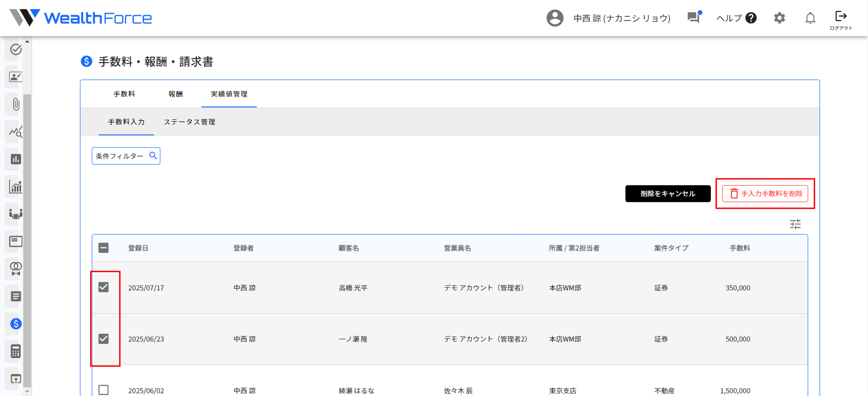Screen dimensions: 868x396
Task: Open the settings gear icon
Action: click(x=779, y=18)
